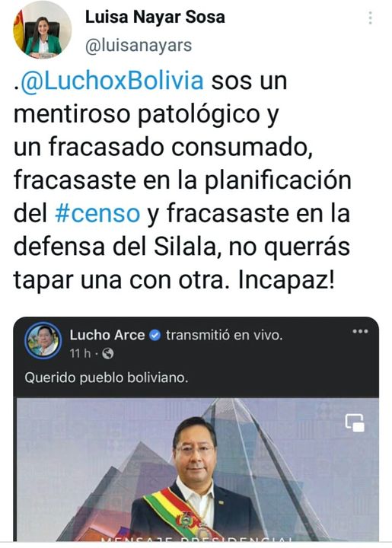Click the globe public-visibility icon

pyautogui.click(x=107, y=354)
